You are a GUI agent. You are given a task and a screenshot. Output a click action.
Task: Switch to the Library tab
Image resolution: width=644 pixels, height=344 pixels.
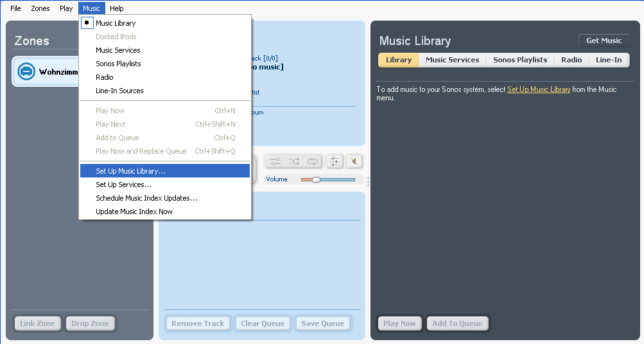coord(398,60)
